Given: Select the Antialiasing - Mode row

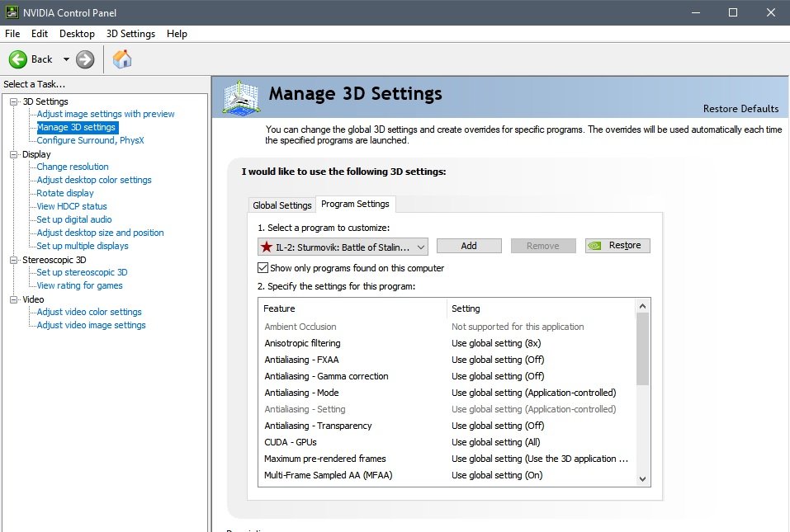Looking at the screenshot, I should pos(447,393).
